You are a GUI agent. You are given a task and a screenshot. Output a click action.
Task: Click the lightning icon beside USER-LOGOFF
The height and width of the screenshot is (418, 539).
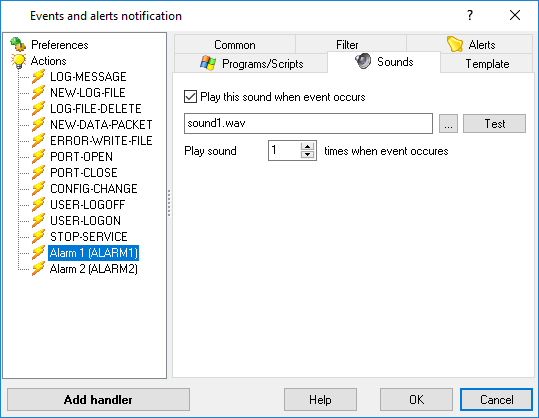[38, 205]
